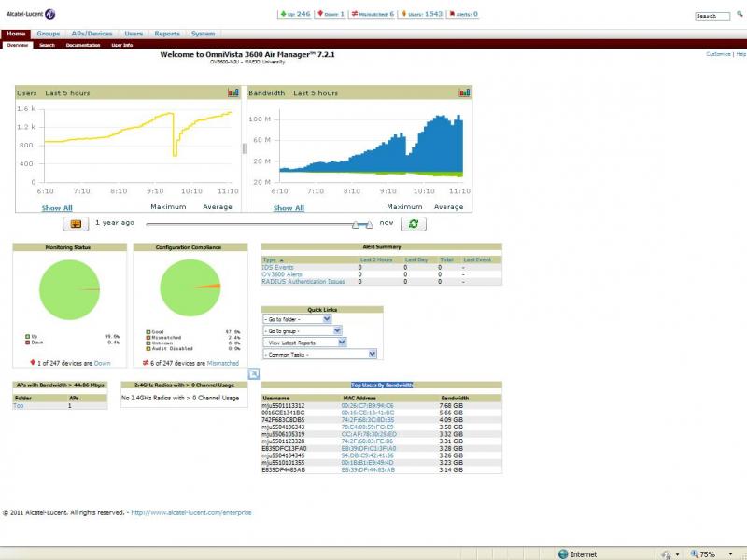The width and height of the screenshot is (747, 560).
Task: Switch to the APs/Devices tab
Action: click(92, 34)
